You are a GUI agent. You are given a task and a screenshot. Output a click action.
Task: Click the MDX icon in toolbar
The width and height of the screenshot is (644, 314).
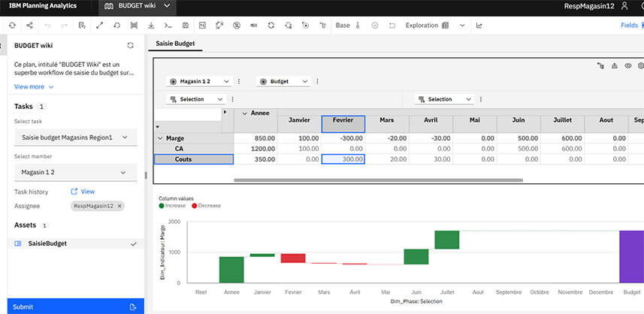[254, 26]
